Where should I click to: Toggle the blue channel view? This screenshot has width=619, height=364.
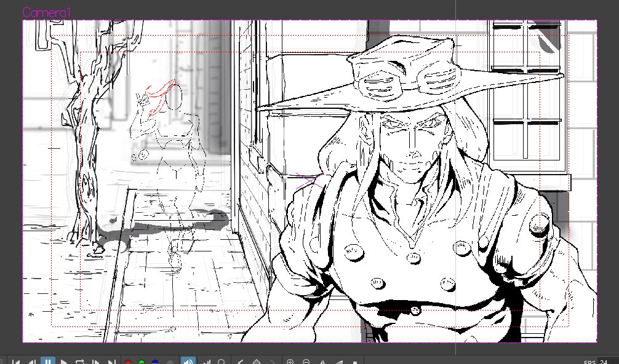(155, 362)
